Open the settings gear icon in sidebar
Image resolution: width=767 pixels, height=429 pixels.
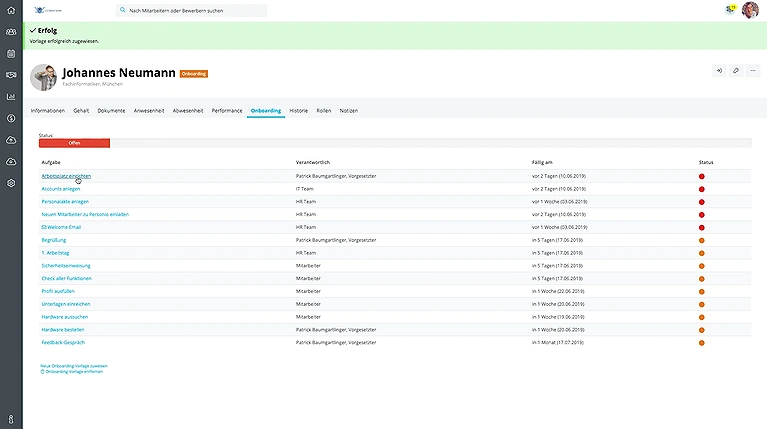tap(11, 183)
